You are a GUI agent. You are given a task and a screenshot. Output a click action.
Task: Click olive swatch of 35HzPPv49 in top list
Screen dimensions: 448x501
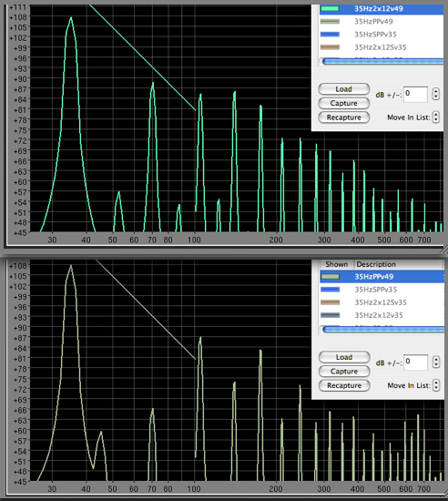(x=330, y=22)
